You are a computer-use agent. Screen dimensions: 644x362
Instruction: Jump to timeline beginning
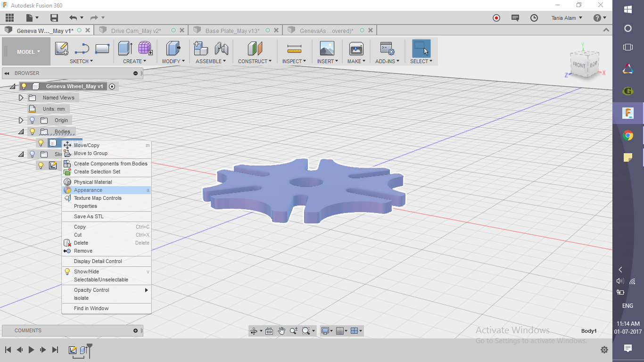[x=8, y=350]
